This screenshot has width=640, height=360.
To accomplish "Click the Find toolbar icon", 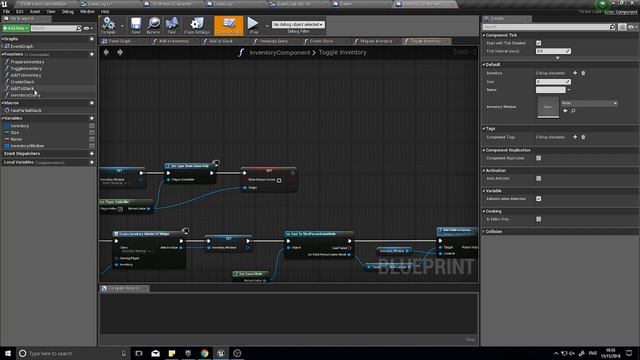I will coord(171,25).
